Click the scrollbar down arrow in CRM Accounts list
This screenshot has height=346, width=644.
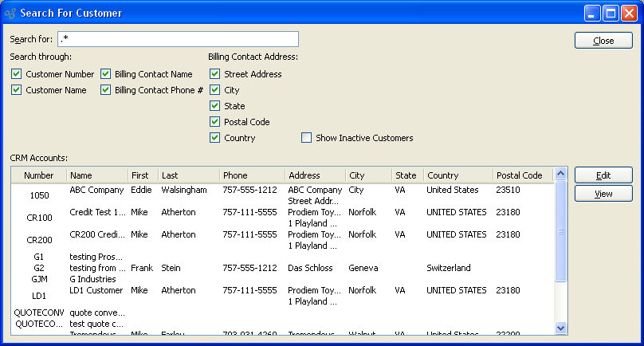pyautogui.click(x=560, y=327)
